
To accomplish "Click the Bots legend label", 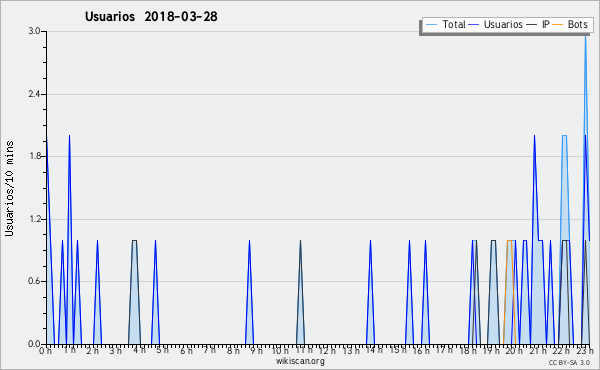I will click(577, 24).
